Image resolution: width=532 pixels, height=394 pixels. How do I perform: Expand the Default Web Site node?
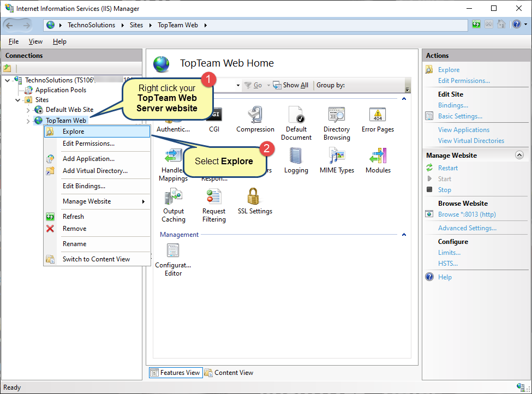pyautogui.click(x=28, y=110)
